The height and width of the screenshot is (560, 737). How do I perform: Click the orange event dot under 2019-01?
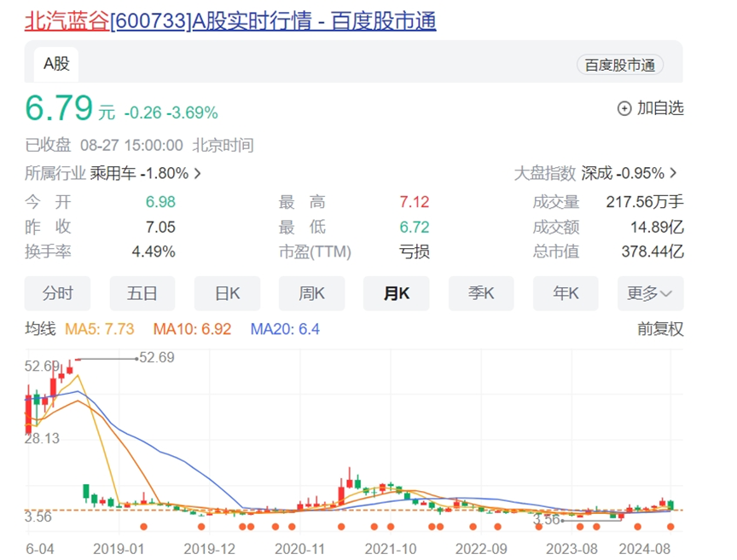point(143,527)
